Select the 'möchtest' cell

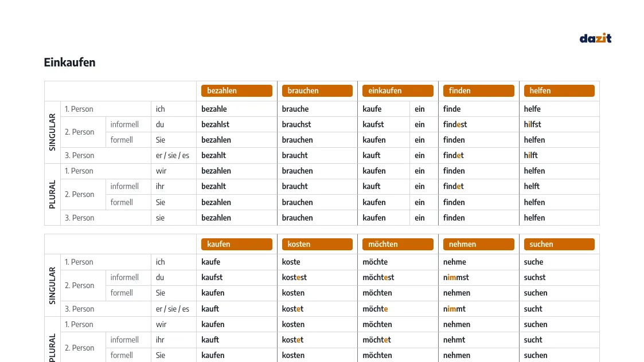397,277
